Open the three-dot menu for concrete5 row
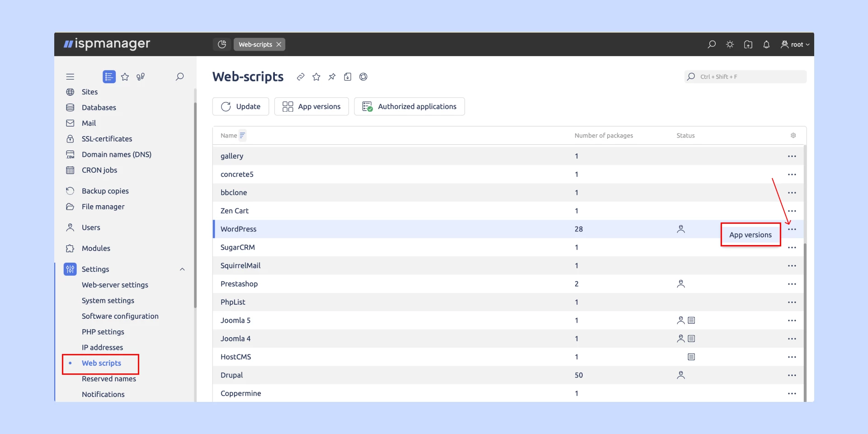The image size is (868, 434). click(792, 175)
